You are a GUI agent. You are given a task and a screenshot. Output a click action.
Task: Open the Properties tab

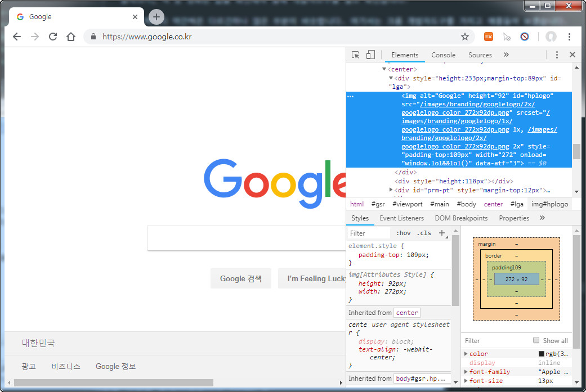click(x=514, y=218)
